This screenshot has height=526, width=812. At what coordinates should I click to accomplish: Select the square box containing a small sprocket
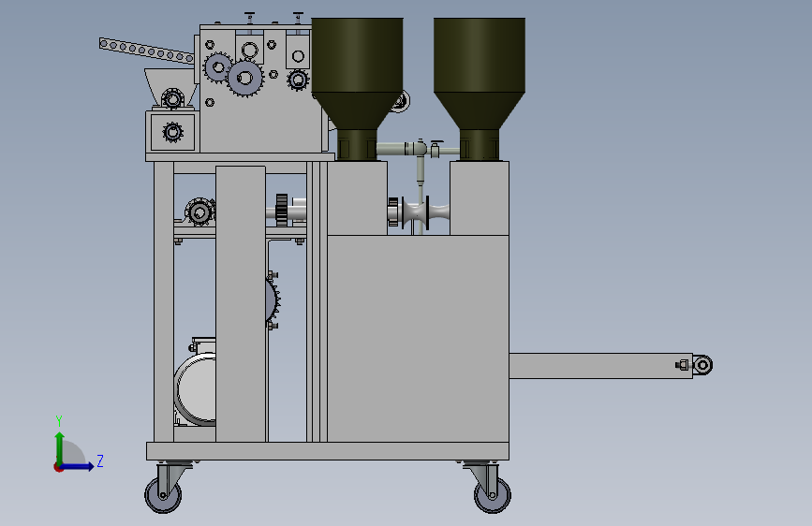coord(172,132)
